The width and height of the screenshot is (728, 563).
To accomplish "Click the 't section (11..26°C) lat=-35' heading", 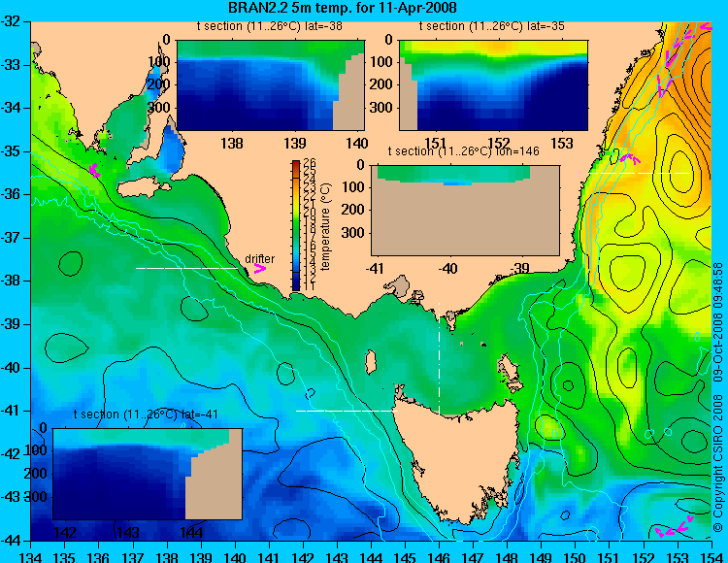I will point(492,26).
